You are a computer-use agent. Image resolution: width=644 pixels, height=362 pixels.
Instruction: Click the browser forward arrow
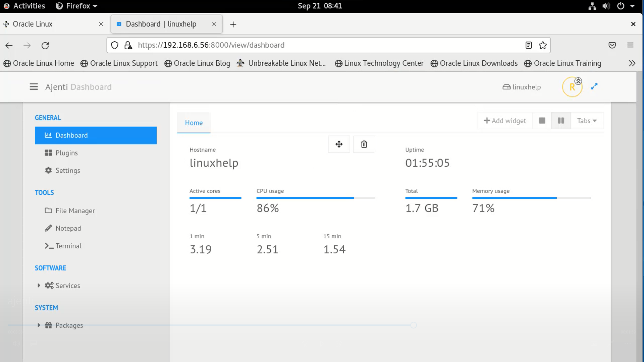27,45
